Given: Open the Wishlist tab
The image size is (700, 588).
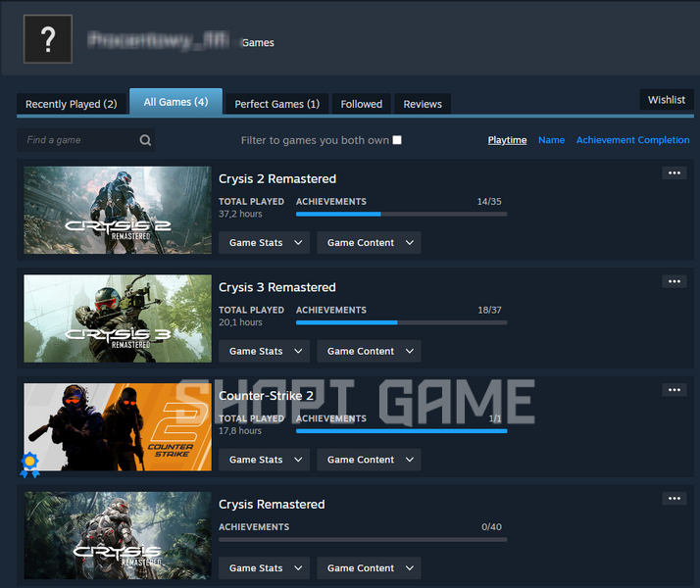Looking at the screenshot, I should click(x=667, y=100).
